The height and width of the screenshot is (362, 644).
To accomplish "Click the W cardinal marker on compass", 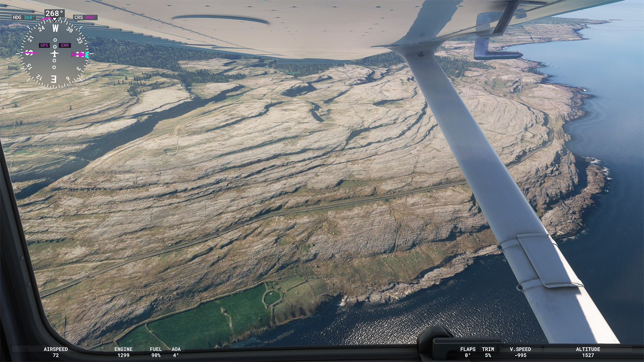I will pyautogui.click(x=55, y=28).
